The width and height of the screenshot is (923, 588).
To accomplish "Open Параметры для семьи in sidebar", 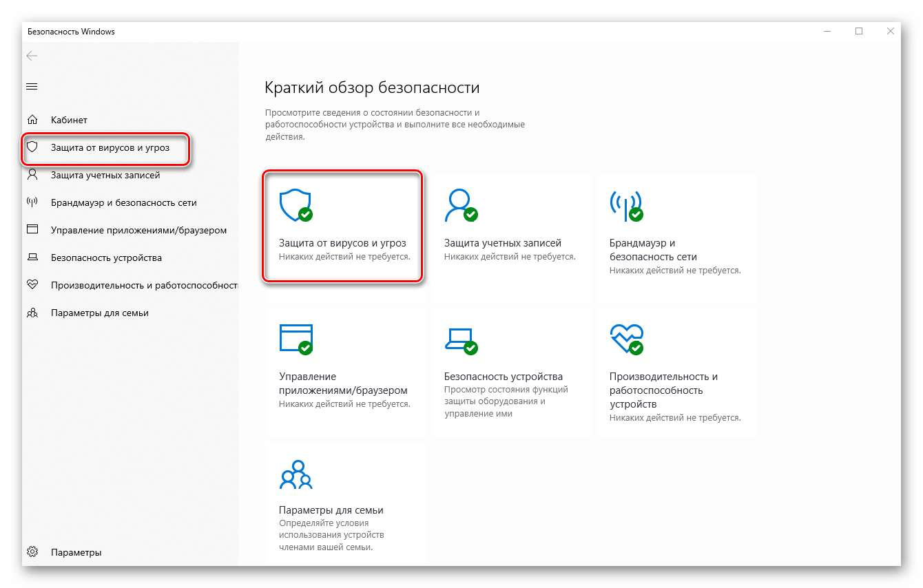I will click(100, 313).
